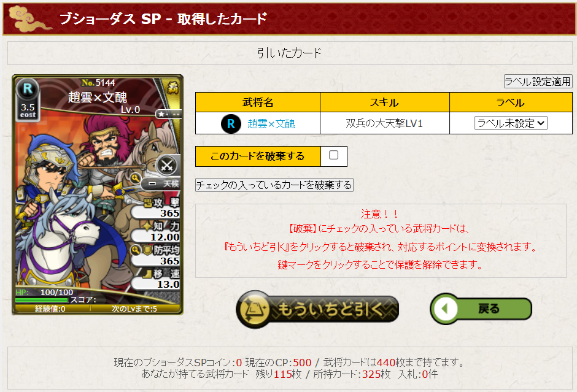Click the magnifier icon beside 天候
577x392 pixels.
(x=136, y=179)
